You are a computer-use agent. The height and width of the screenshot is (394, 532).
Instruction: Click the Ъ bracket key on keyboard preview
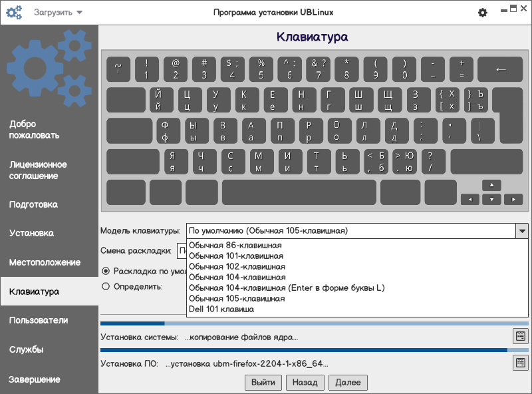[x=475, y=100]
